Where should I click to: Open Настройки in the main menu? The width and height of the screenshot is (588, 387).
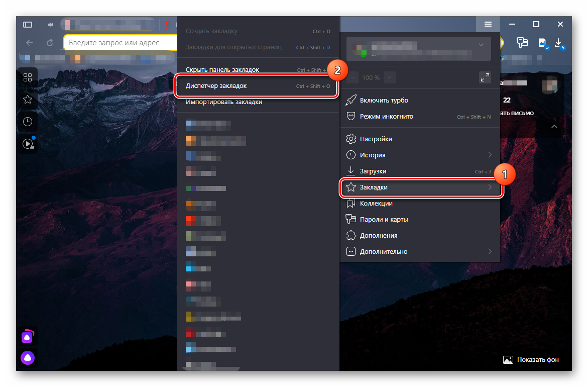point(376,139)
